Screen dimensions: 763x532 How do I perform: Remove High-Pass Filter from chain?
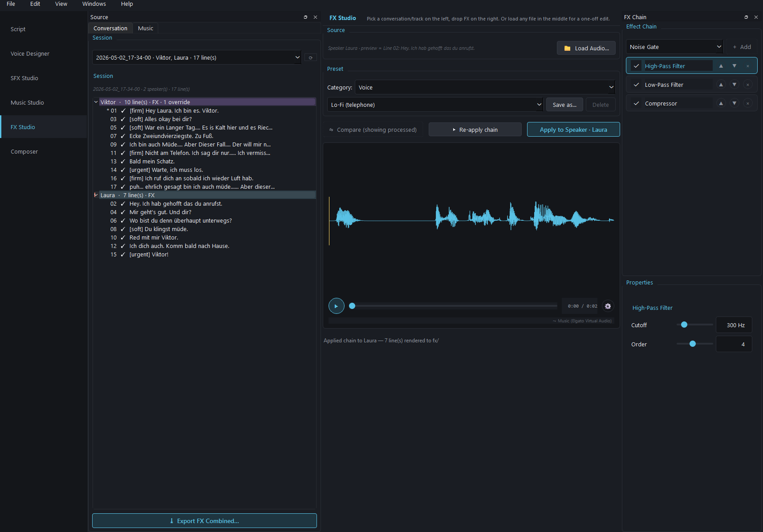coord(748,66)
